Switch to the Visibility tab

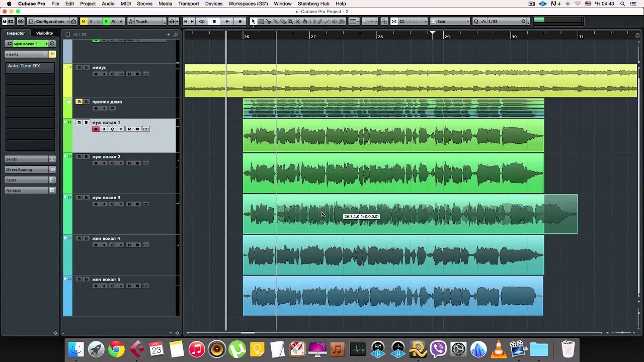coord(44,33)
